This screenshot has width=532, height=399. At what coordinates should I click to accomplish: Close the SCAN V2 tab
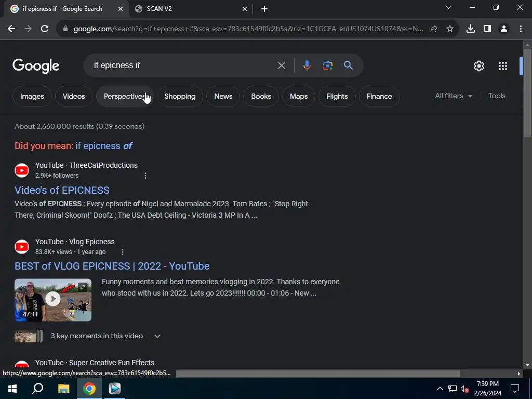(x=245, y=9)
